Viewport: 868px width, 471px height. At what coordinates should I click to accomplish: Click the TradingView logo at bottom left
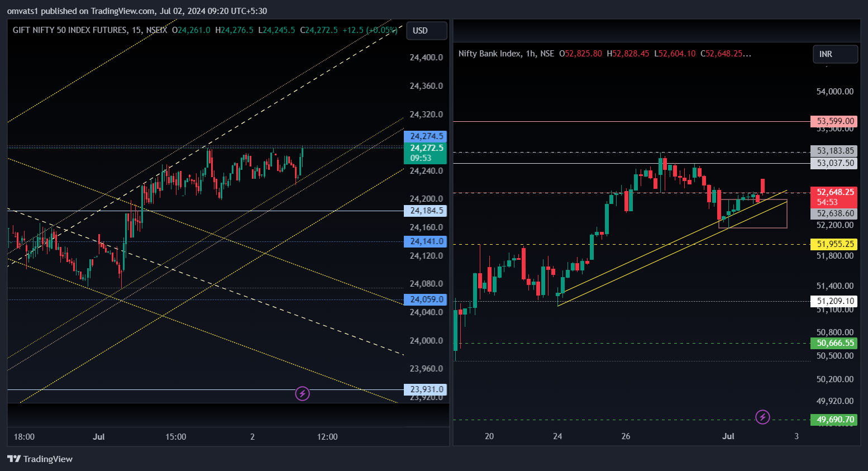(x=40, y=459)
